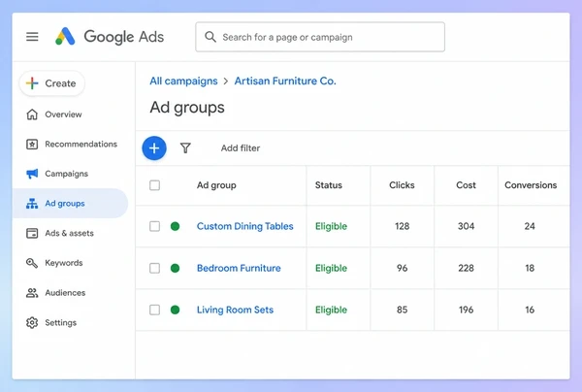Click the cost value 304

pyautogui.click(x=466, y=226)
